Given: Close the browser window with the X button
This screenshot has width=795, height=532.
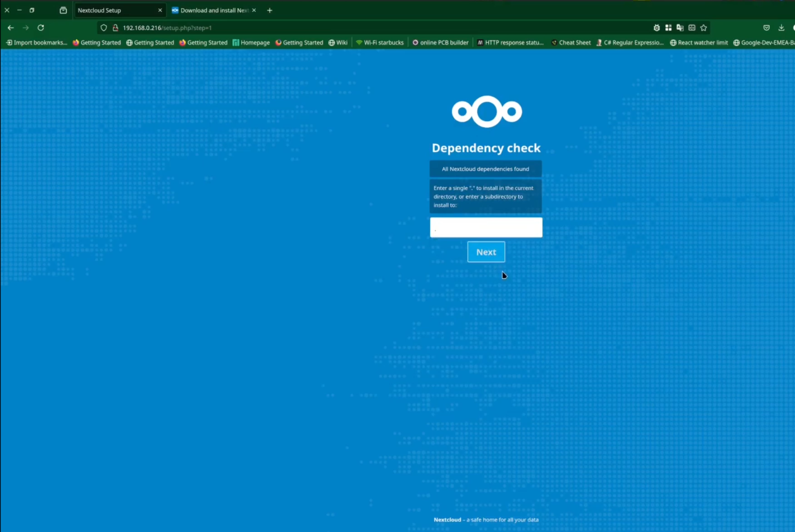Looking at the screenshot, I should [x=7, y=10].
